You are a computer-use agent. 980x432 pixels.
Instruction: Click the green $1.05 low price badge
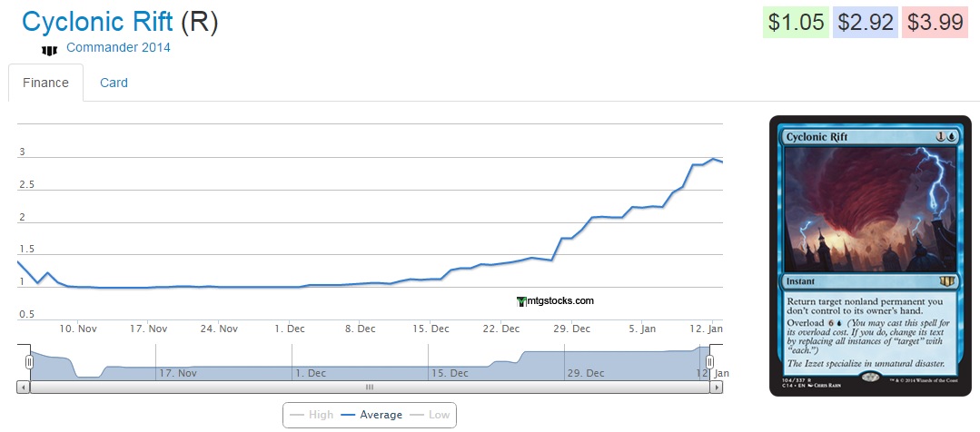(794, 23)
